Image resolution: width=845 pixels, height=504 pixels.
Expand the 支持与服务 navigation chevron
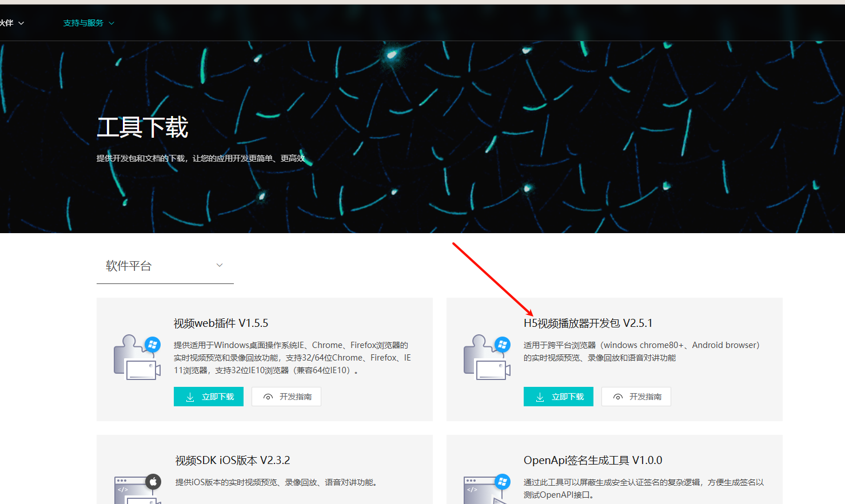(x=111, y=23)
